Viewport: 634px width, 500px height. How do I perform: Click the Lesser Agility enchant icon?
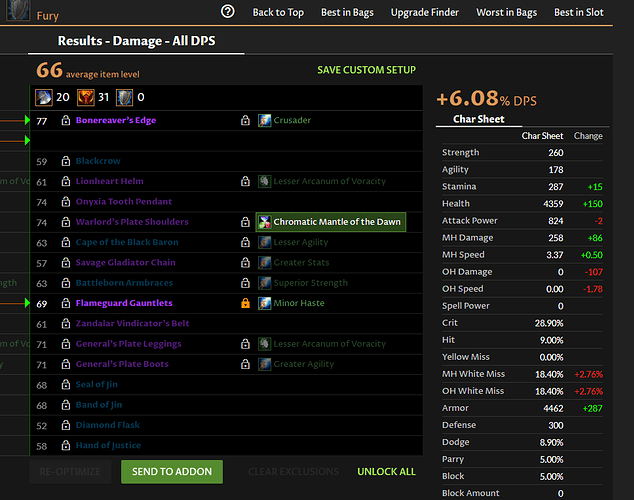tap(264, 242)
